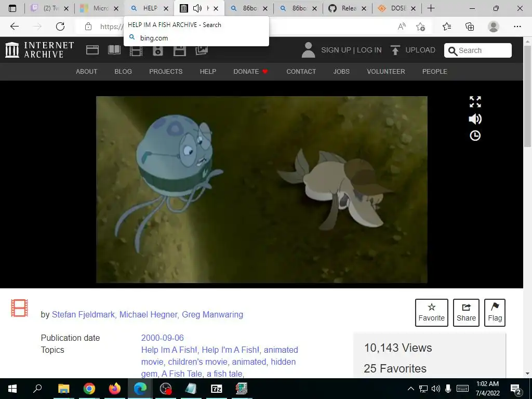Open the Internet Archive video film icon
532x399 pixels.
tap(136, 51)
